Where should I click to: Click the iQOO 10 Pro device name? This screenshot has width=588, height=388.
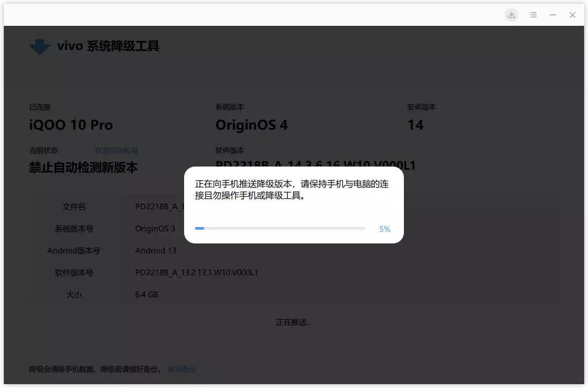[x=71, y=125]
